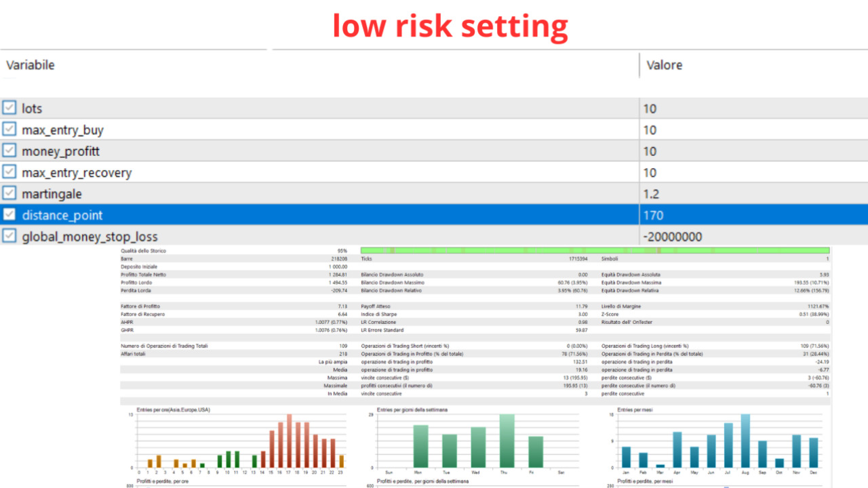Click the green history quality bar

click(x=595, y=251)
